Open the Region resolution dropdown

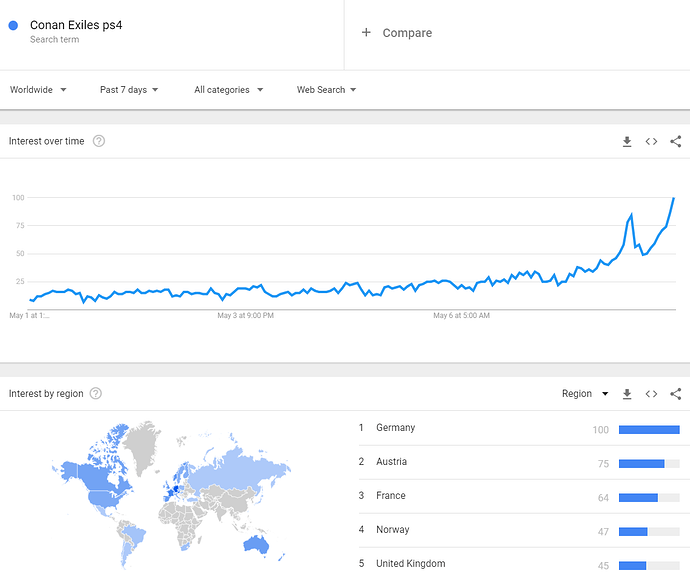click(585, 394)
